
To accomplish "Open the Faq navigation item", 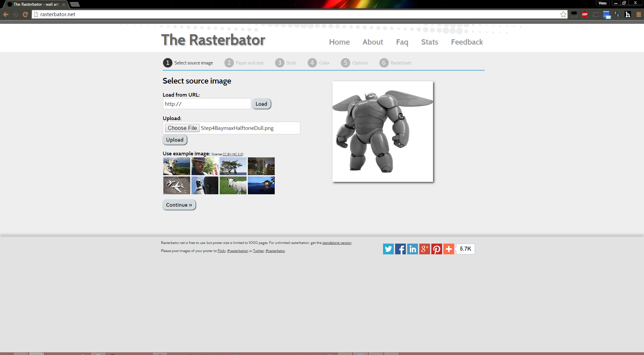I will tap(402, 42).
